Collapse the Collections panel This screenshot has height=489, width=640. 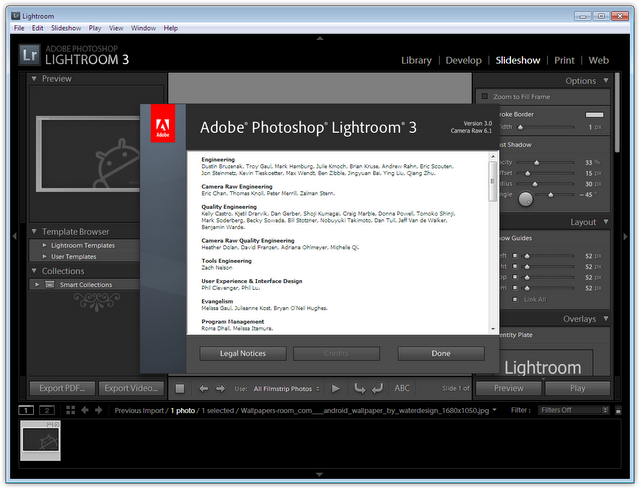coord(34,271)
